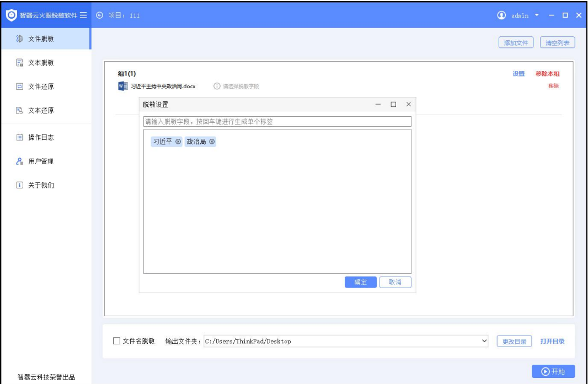Click the 打开目录 link
Viewport: 588px width, 384px height.
pyautogui.click(x=552, y=341)
